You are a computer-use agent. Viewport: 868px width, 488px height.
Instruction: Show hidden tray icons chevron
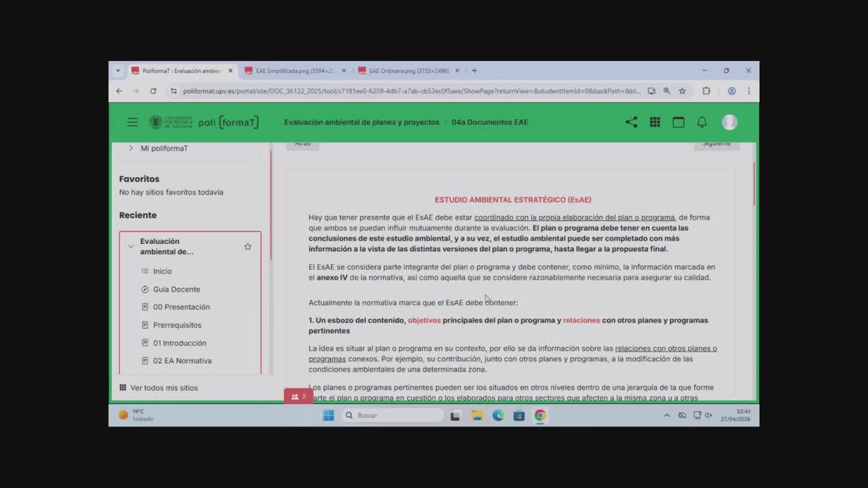tap(667, 415)
